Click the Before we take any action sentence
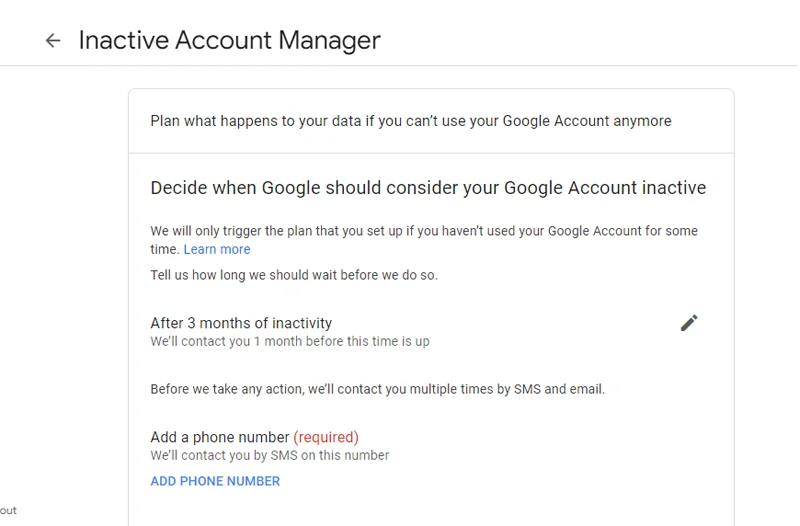 [x=378, y=389]
